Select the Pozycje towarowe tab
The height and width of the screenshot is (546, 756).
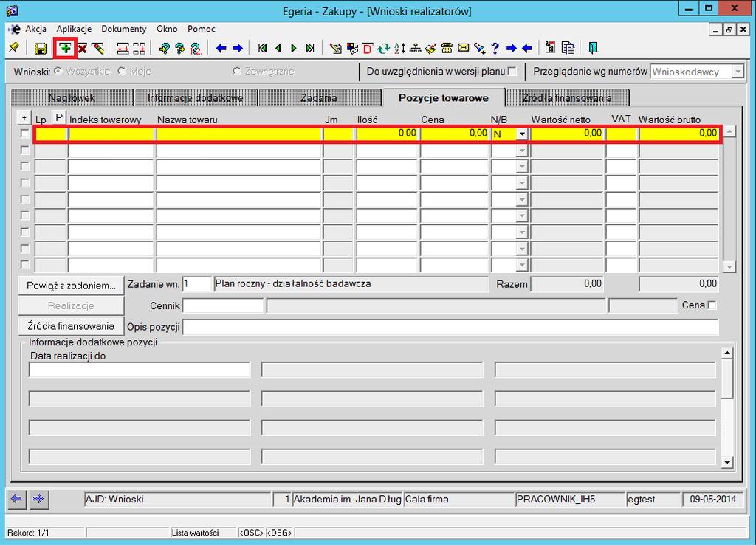pyautogui.click(x=444, y=97)
